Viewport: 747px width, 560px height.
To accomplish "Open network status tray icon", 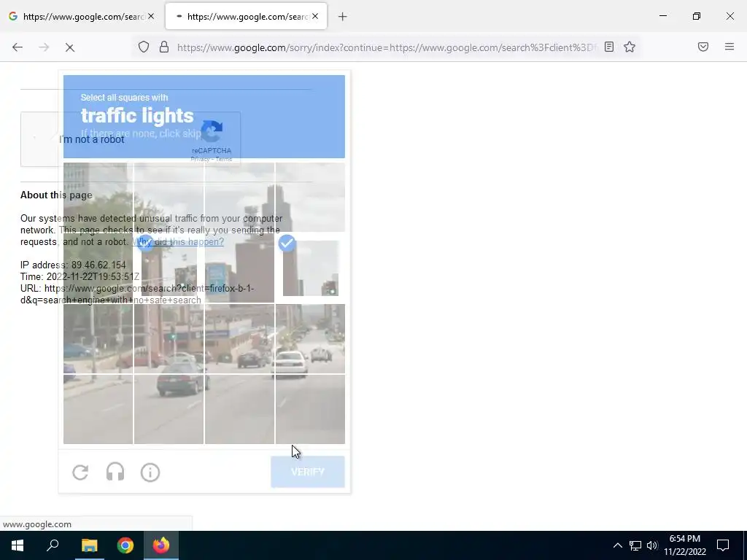I will click(635, 545).
